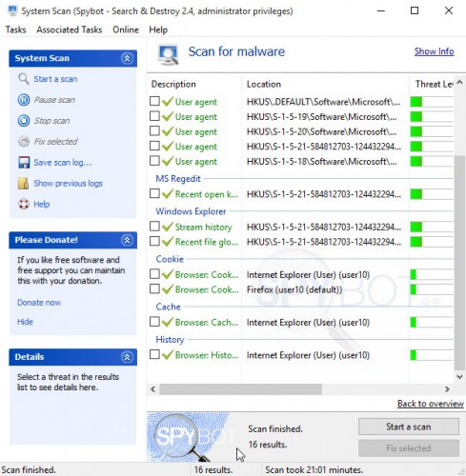Viewport: 466px width, 476px height.
Task: Click threat level bar for Firefox cookie
Action: click(432, 289)
